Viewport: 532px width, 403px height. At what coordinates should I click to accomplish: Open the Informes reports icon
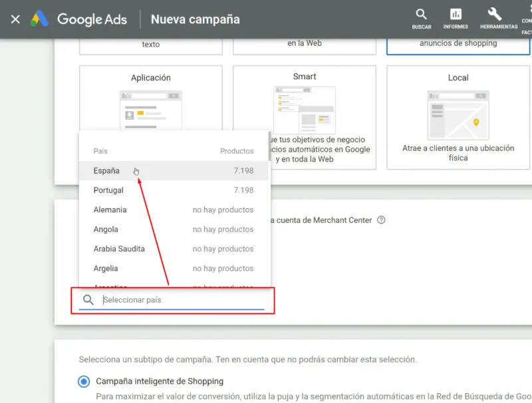pos(456,19)
